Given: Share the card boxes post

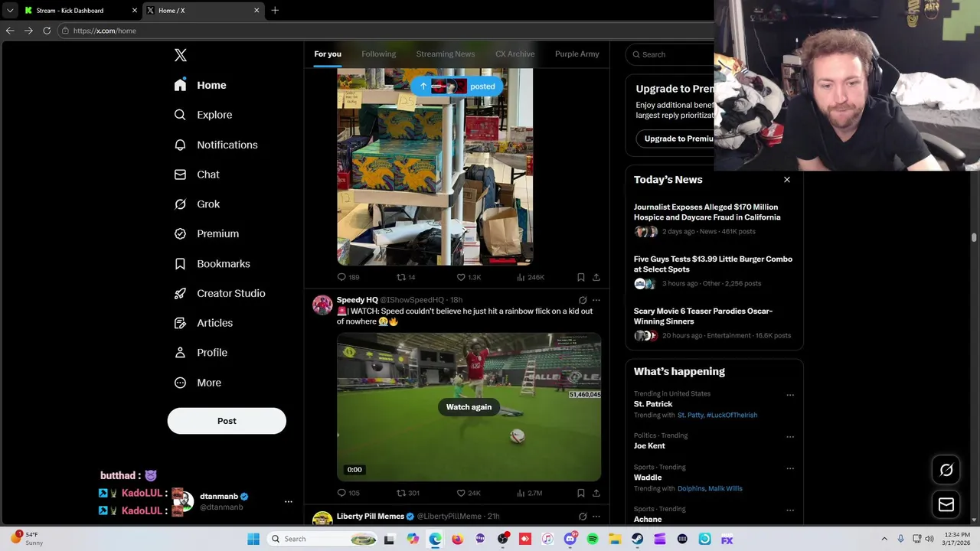Looking at the screenshot, I should point(596,277).
